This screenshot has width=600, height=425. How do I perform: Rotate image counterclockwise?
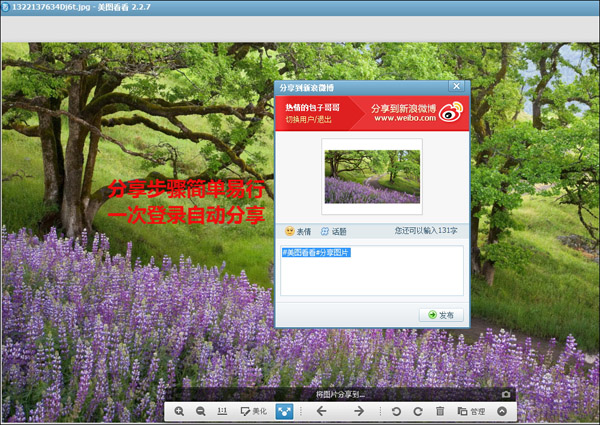coord(396,411)
